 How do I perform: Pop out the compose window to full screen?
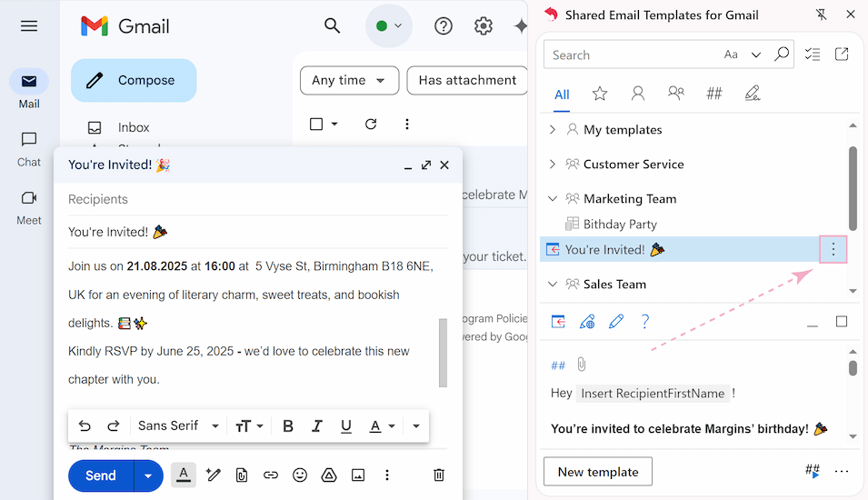pyautogui.click(x=425, y=165)
